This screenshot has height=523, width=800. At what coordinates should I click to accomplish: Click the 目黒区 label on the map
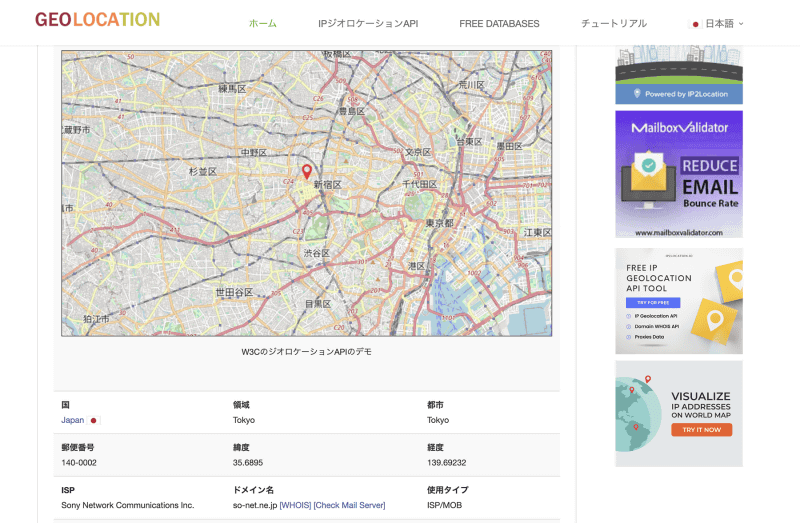[318, 304]
